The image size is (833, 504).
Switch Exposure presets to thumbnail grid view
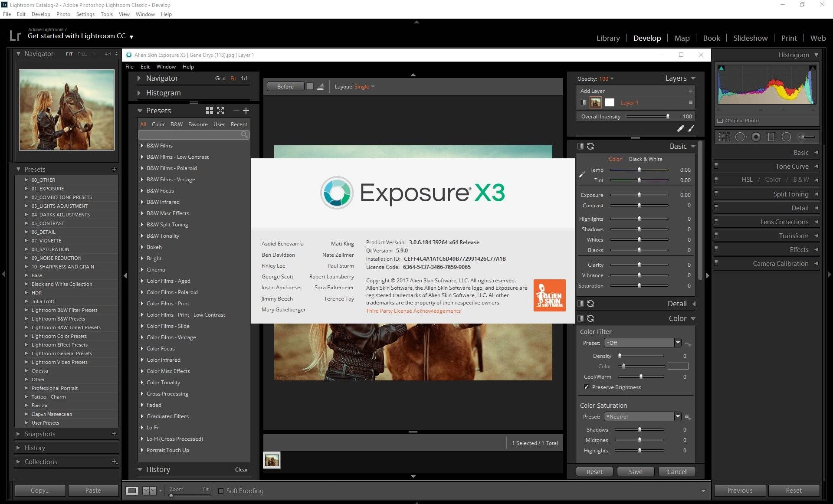[x=210, y=111]
